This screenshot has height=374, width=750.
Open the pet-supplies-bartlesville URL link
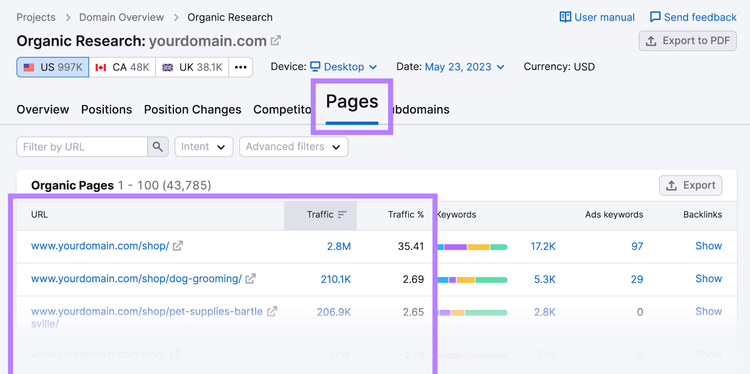(x=147, y=317)
